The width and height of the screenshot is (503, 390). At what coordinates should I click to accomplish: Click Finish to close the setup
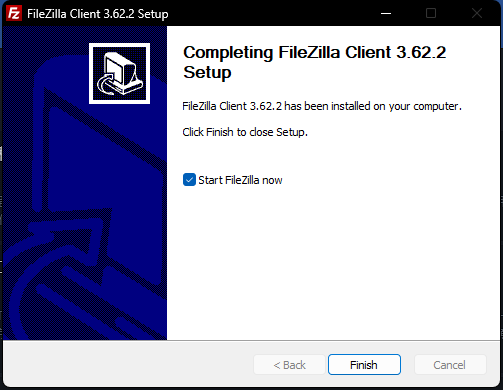[364, 365]
